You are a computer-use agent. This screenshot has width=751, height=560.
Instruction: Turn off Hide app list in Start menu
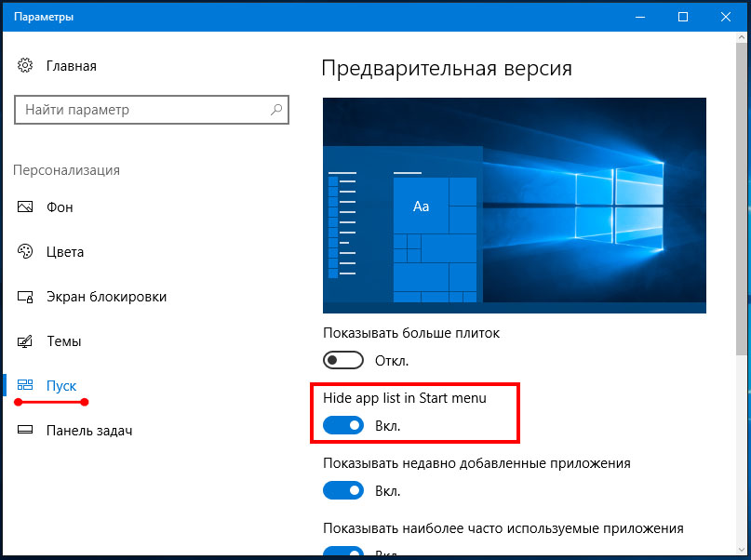[343, 425]
